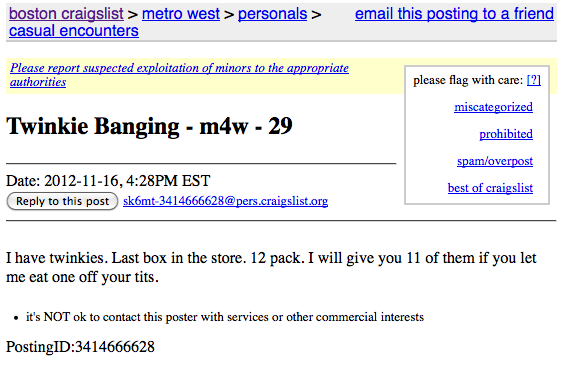Click the PostingID:3414666628 text

tap(80, 347)
